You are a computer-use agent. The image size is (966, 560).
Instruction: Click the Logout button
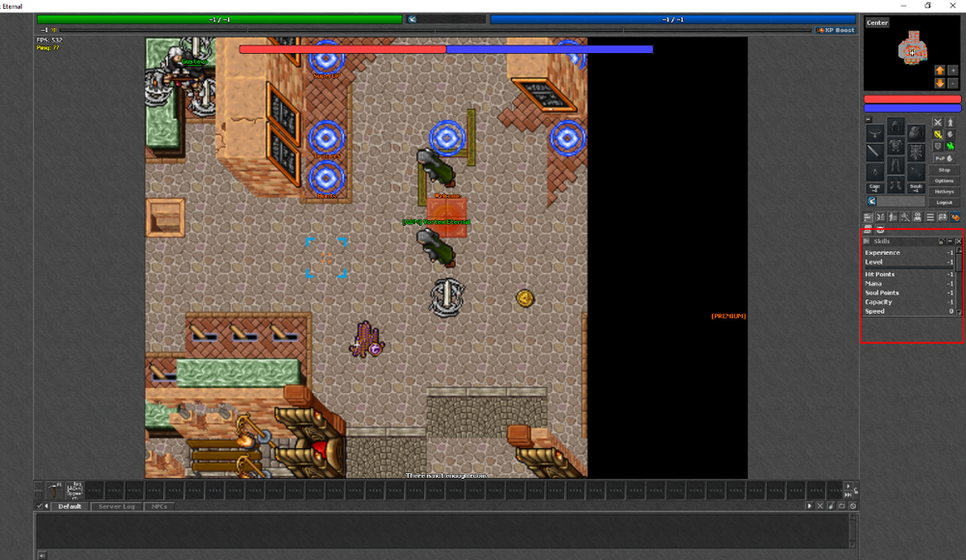tap(944, 203)
